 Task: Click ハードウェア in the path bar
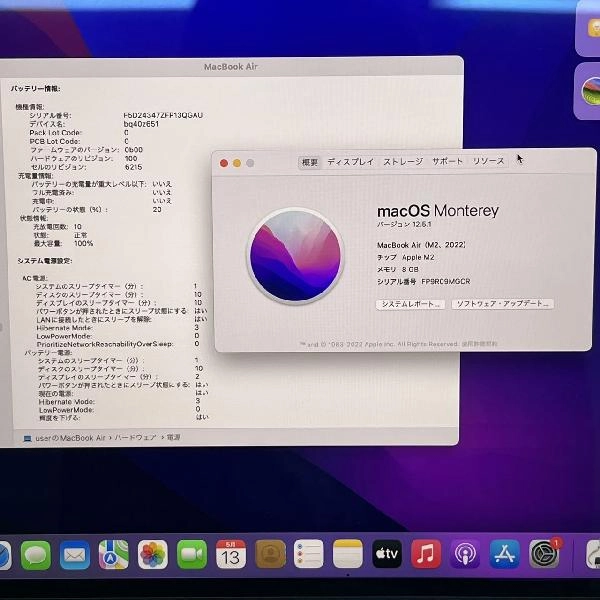point(135,437)
